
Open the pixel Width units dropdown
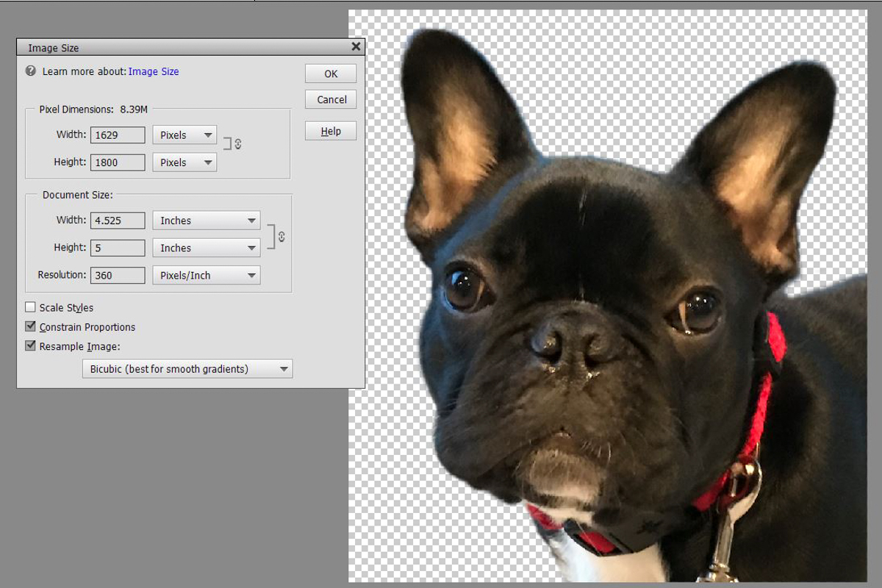click(x=184, y=135)
